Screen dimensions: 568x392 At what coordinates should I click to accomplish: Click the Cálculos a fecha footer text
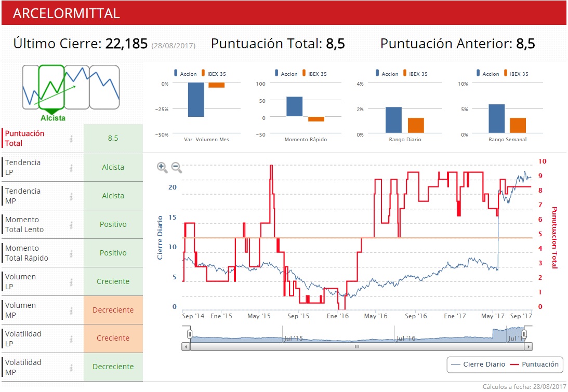524,387
